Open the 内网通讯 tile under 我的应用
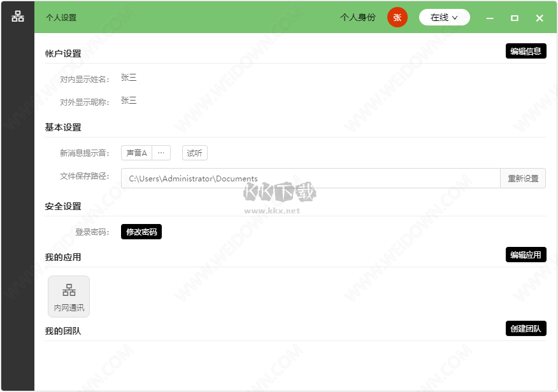This screenshot has height=392, width=558. (68, 297)
